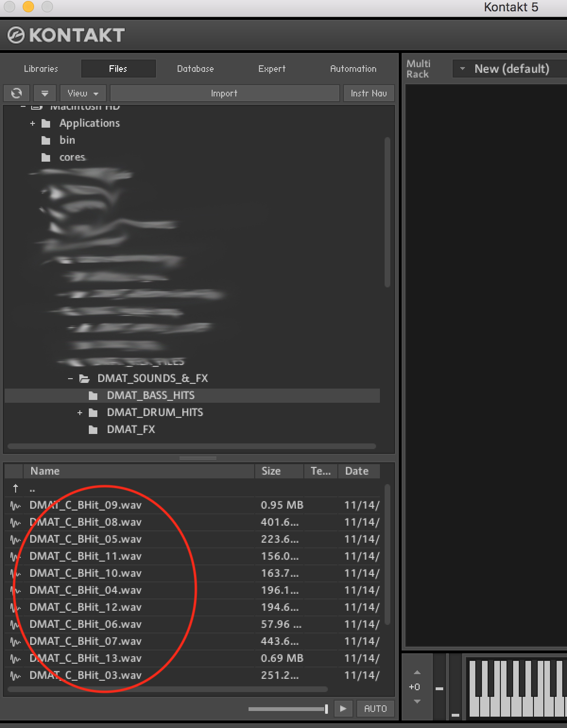The width and height of the screenshot is (567, 728).
Task: Select the Applications folder icon
Action: (46, 124)
